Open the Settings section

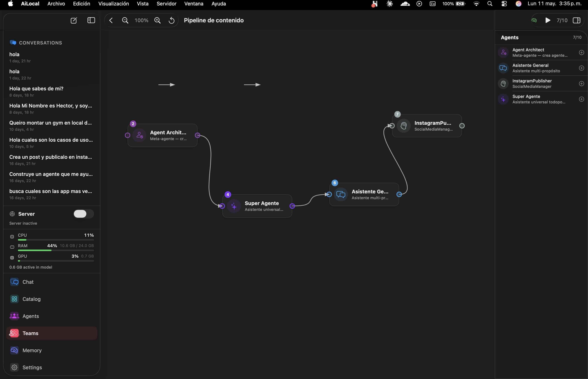[x=52, y=367]
